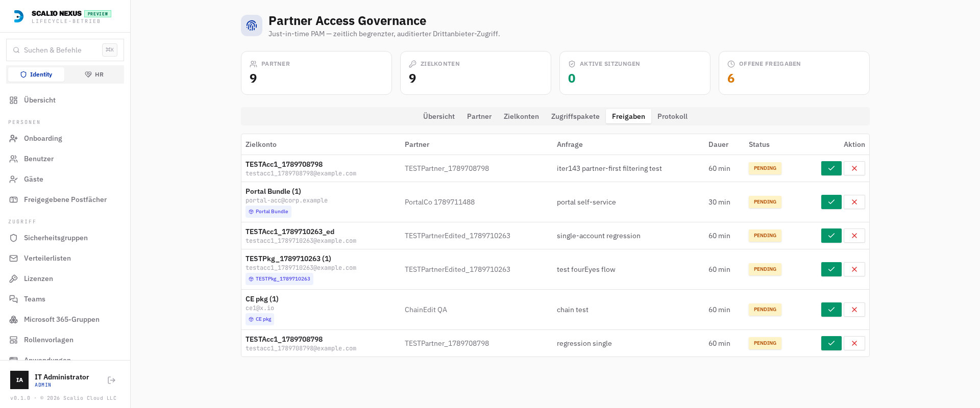
Task: Click the Offene Freigaben stat card
Action: [794, 73]
